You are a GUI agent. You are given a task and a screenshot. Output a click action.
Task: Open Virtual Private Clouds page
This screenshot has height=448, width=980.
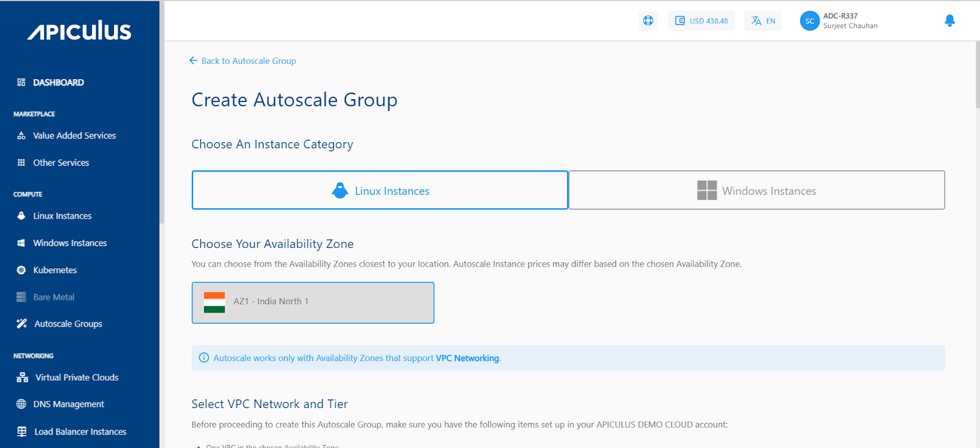click(77, 378)
